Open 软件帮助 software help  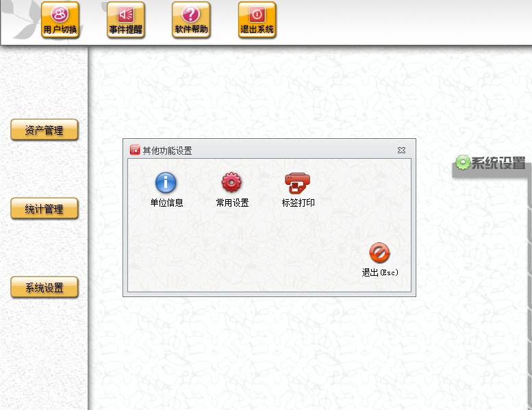(191, 20)
